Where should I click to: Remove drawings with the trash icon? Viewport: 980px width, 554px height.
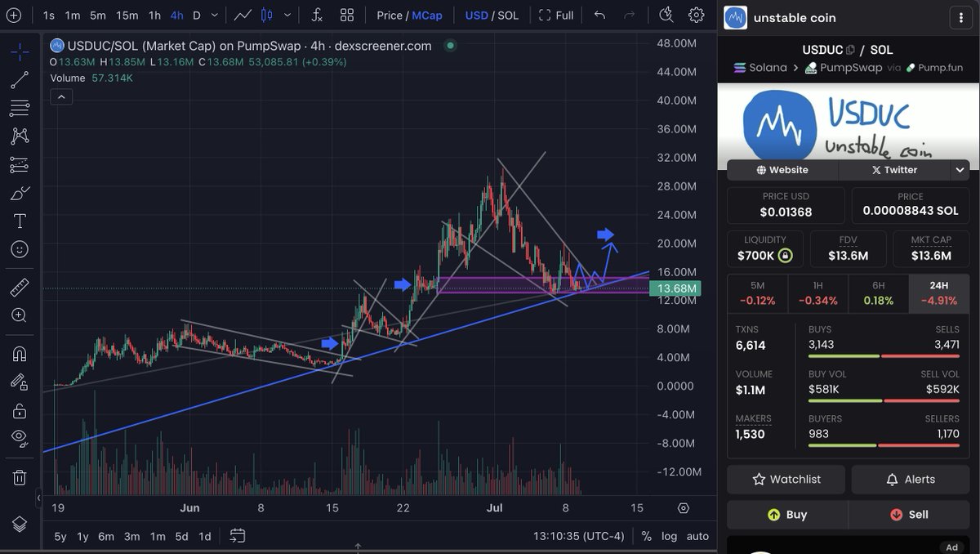pos(20,476)
